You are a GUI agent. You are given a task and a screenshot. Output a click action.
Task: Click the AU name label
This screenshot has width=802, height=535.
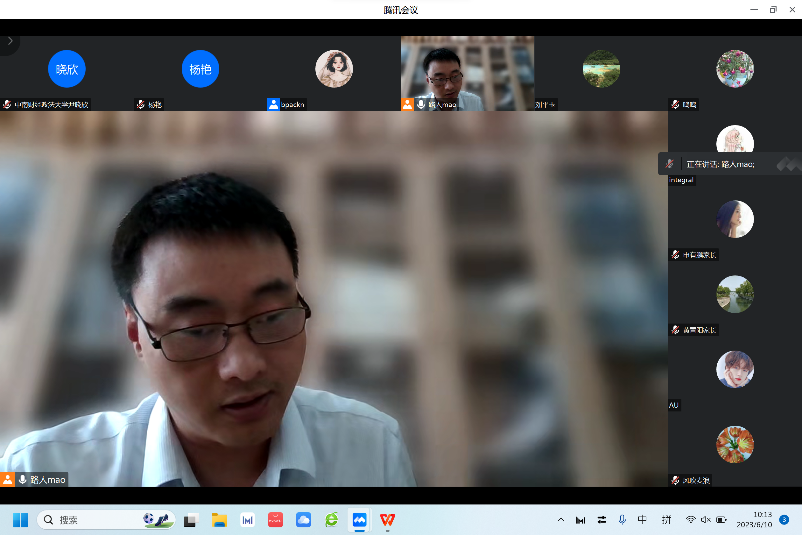pyautogui.click(x=674, y=405)
